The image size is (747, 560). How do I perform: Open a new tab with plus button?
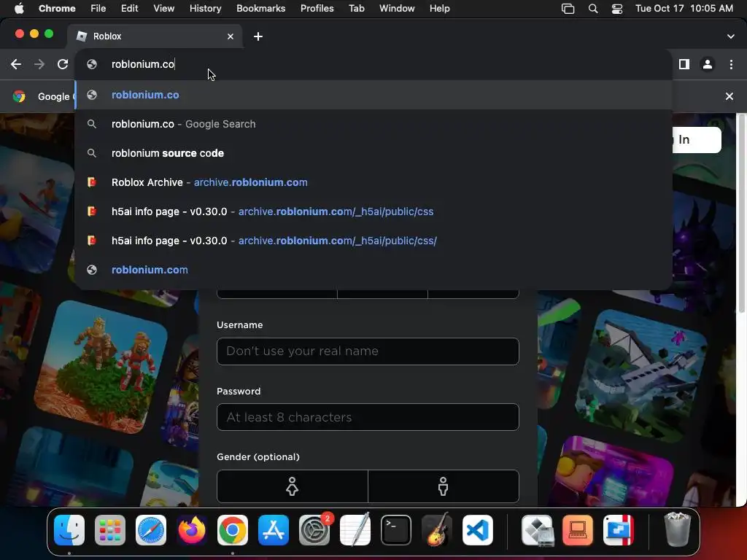[x=258, y=36]
